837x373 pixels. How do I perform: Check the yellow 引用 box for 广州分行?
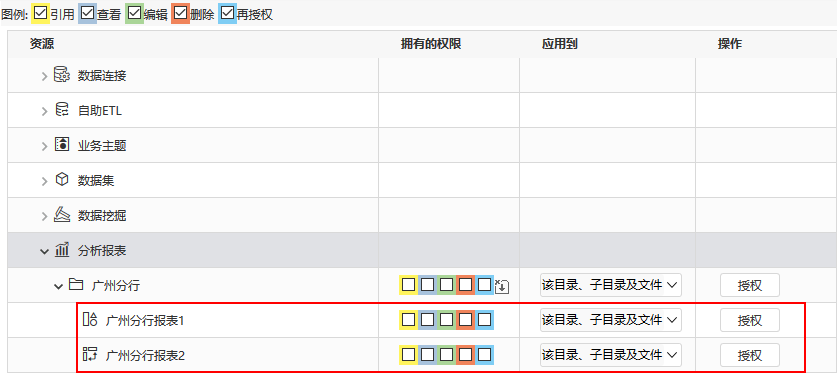pyautogui.click(x=408, y=285)
